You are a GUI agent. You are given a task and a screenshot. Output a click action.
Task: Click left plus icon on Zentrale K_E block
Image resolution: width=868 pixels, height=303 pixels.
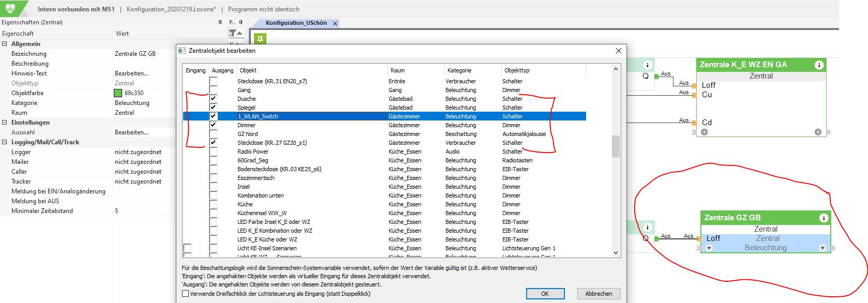click(x=705, y=132)
